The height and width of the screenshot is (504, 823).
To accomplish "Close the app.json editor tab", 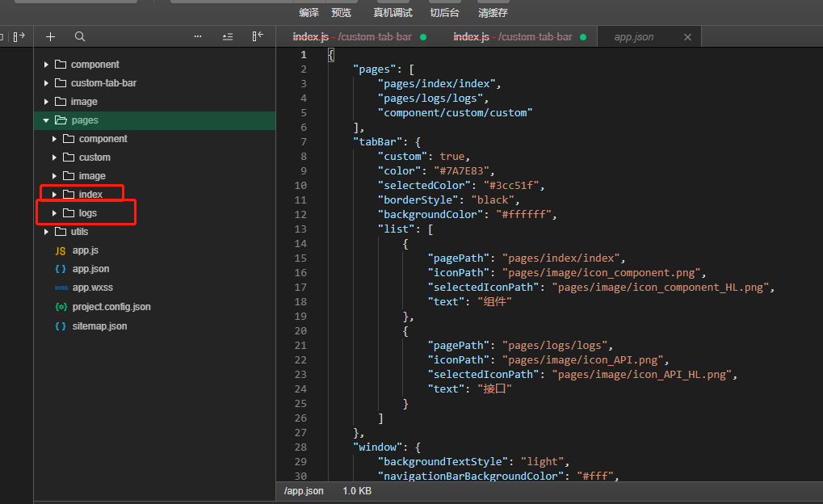I will (x=687, y=37).
